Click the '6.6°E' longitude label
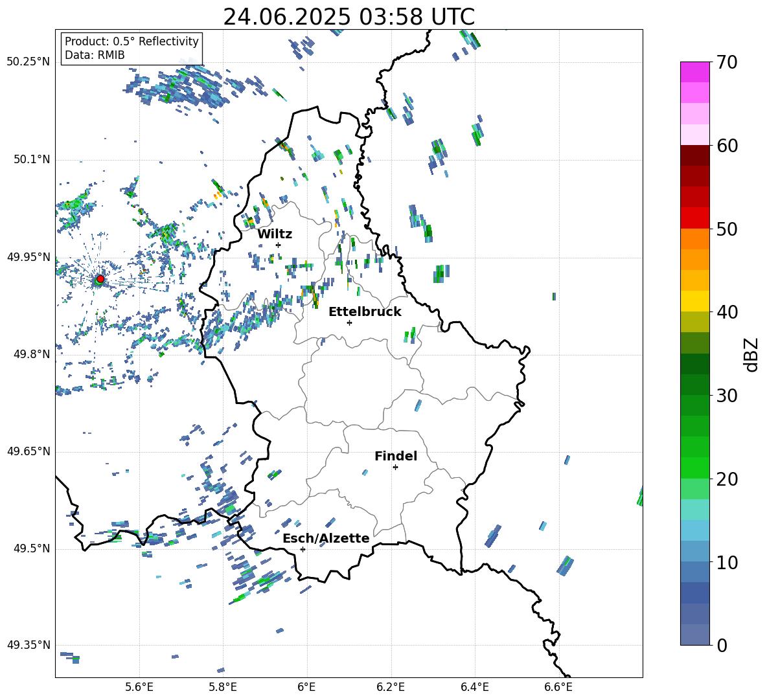Viewport: 767px width, 700px height. pos(558,687)
